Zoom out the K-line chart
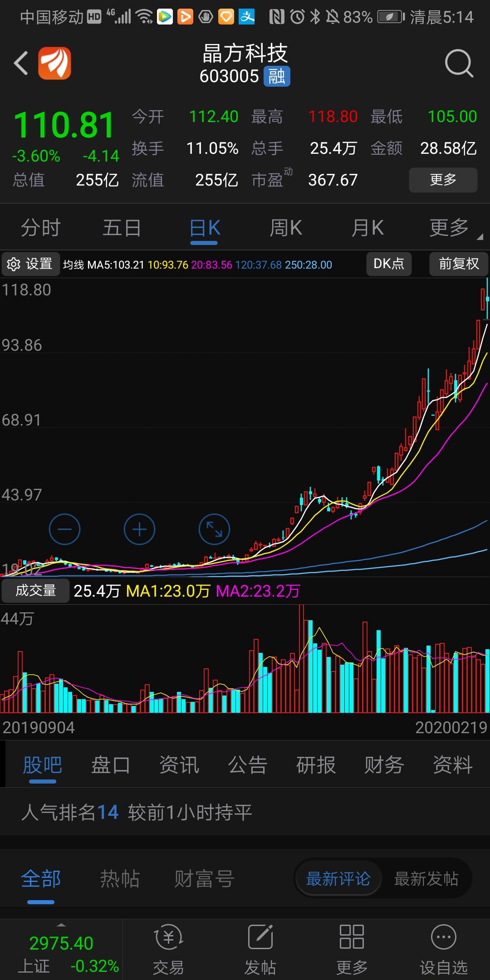Viewport: 490px width, 980px height. pyautogui.click(x=64, y=529)
